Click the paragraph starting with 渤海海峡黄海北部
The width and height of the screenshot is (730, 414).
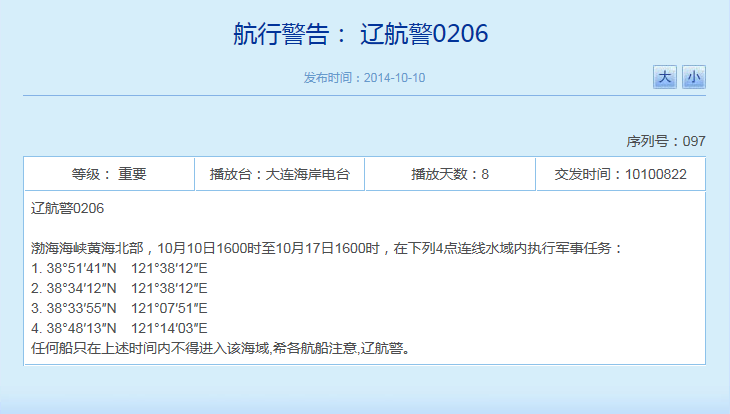tap(327, 248)
